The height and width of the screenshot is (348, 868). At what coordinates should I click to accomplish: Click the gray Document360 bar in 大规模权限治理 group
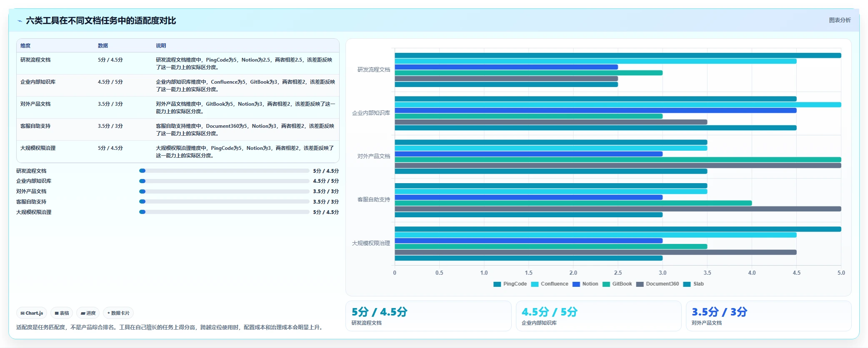click(x=595, y=252)
